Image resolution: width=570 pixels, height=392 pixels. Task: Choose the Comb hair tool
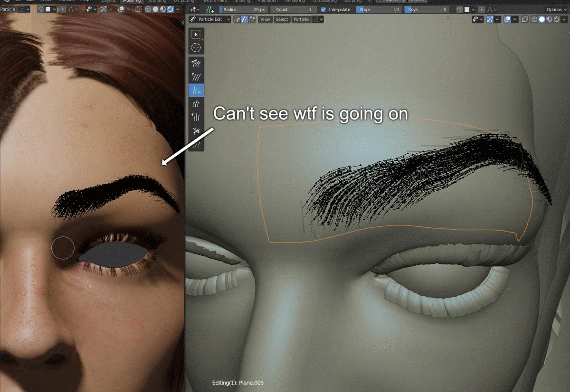196,63
